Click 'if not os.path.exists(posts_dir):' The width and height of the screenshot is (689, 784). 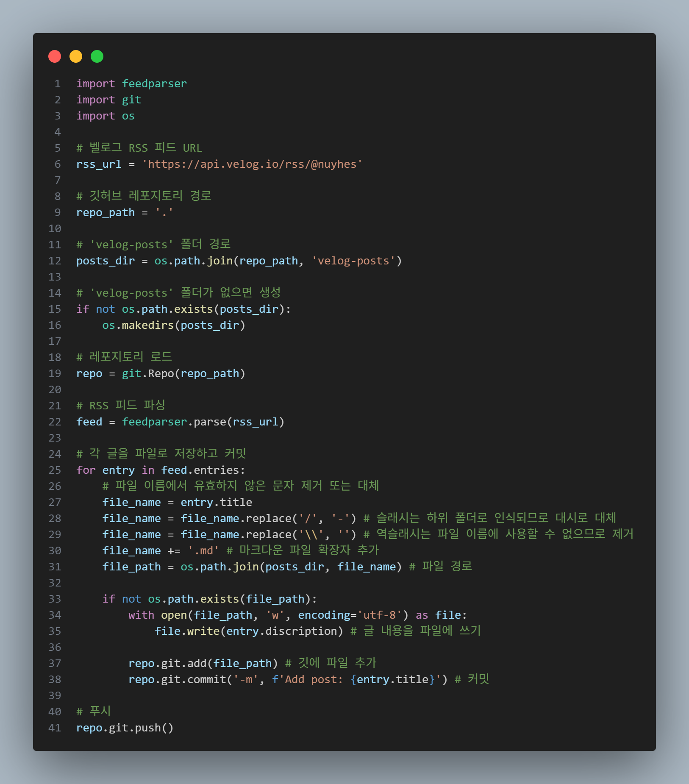[x=183, y=309]
